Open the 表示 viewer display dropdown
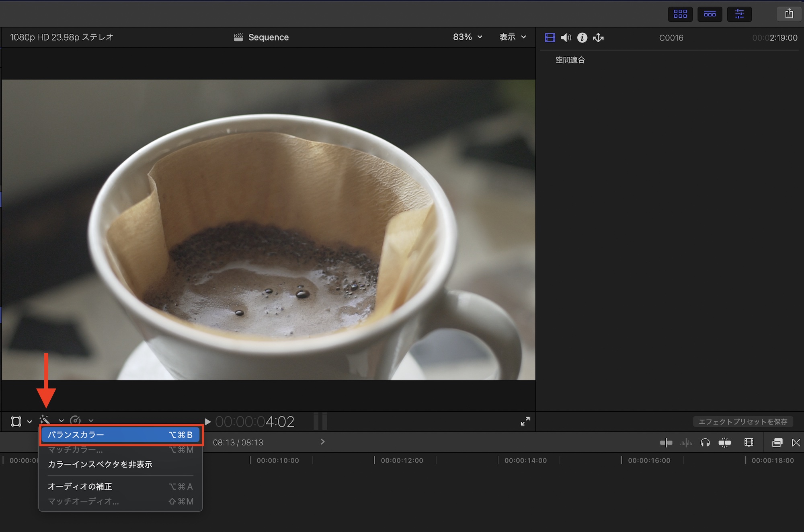The image size is (804, 532). [511, 37]
